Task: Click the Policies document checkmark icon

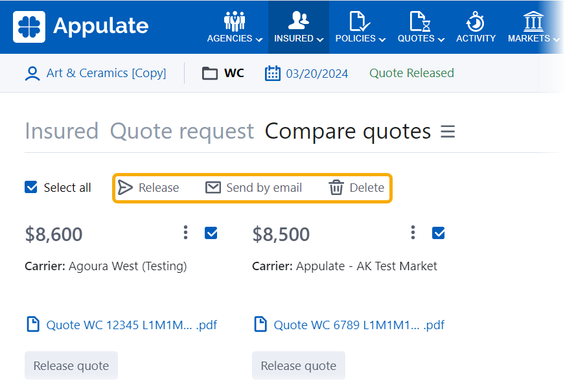Action: (x=360, y=21)
